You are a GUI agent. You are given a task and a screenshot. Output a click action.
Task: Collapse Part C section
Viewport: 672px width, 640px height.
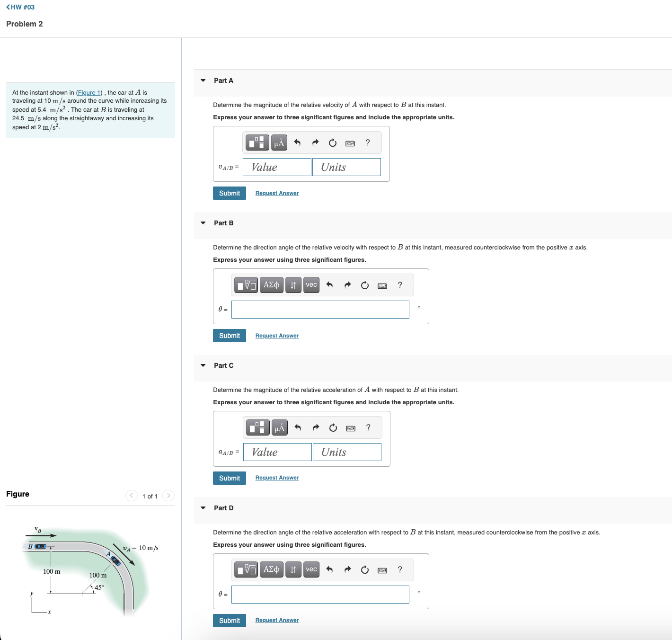203,365
